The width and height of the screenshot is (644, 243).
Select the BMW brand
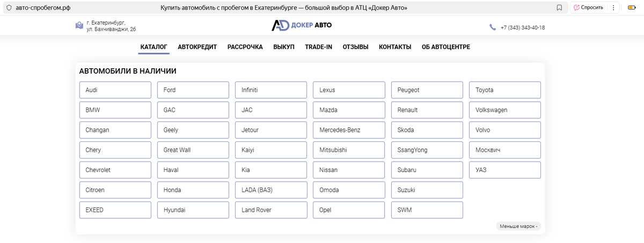pyautogui.click(x=115, y=110)
